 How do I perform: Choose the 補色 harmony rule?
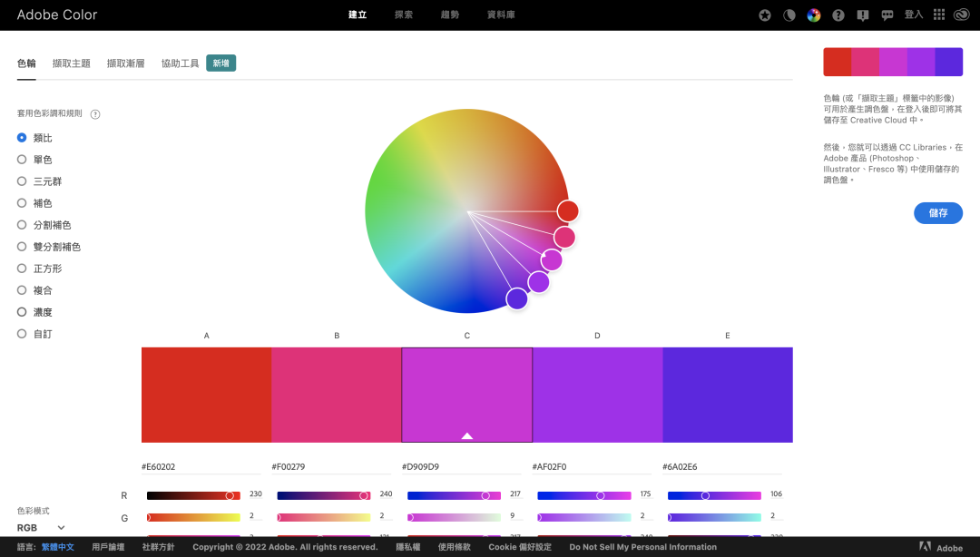pyautogui.click(x=35, y=203)
